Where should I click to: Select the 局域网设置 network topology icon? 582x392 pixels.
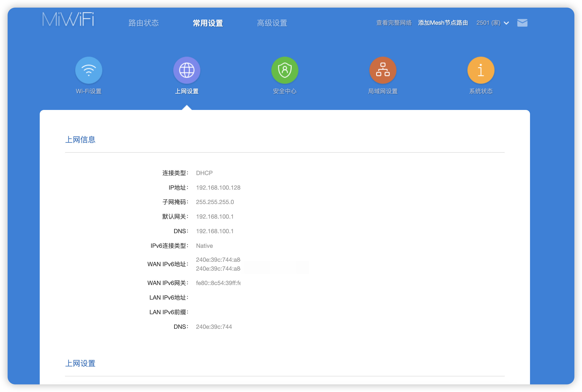(383, 70)
